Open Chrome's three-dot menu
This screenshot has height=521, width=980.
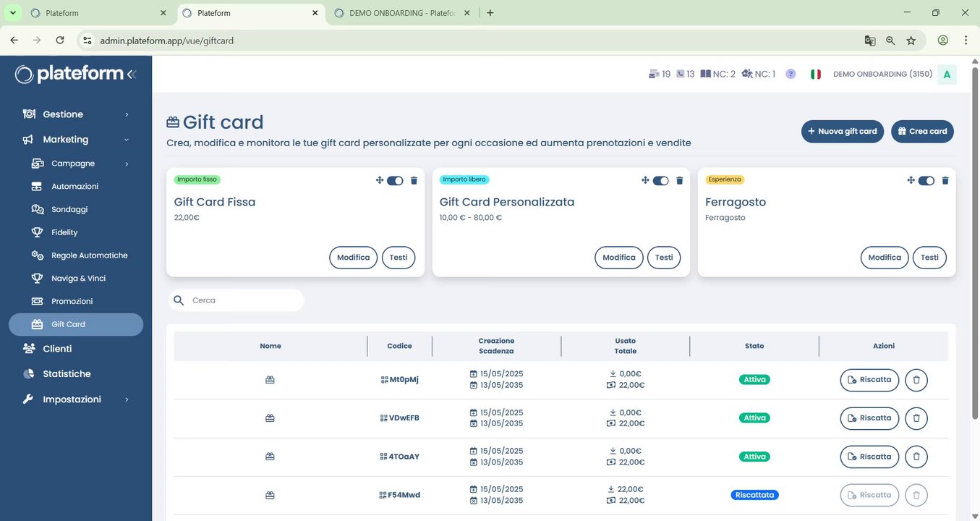(x=966, y=41)
